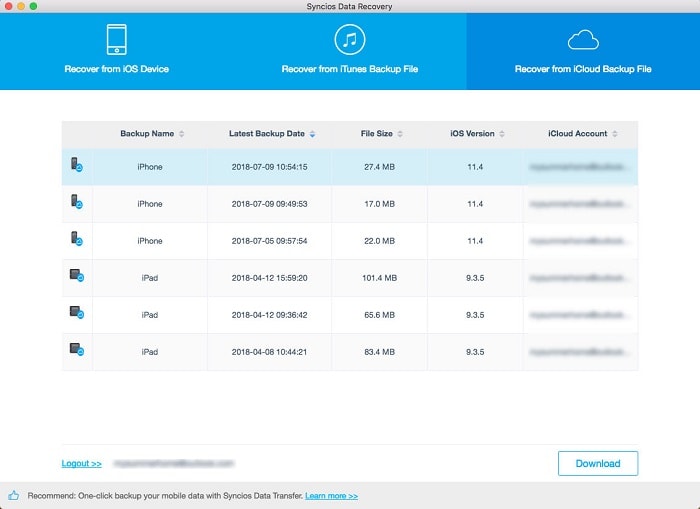Image resolution: width=700 pixels, height=509 pixels.
Task: Click the cloud icon for iCloud backup
Action: (x=583, y=40)
